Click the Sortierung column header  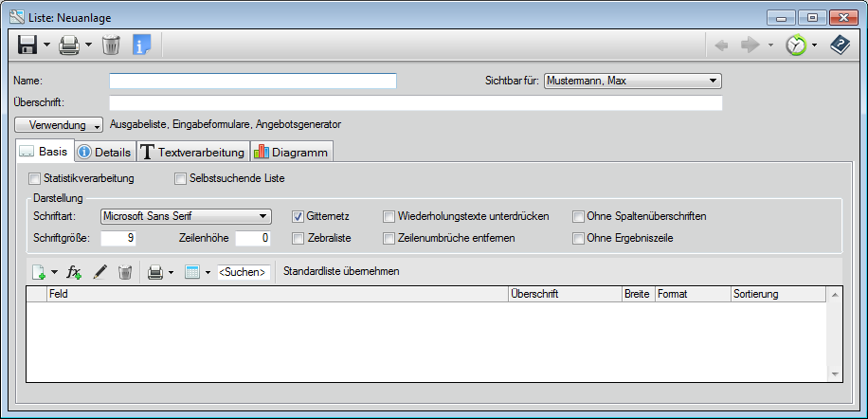click(x=778, y=294)
